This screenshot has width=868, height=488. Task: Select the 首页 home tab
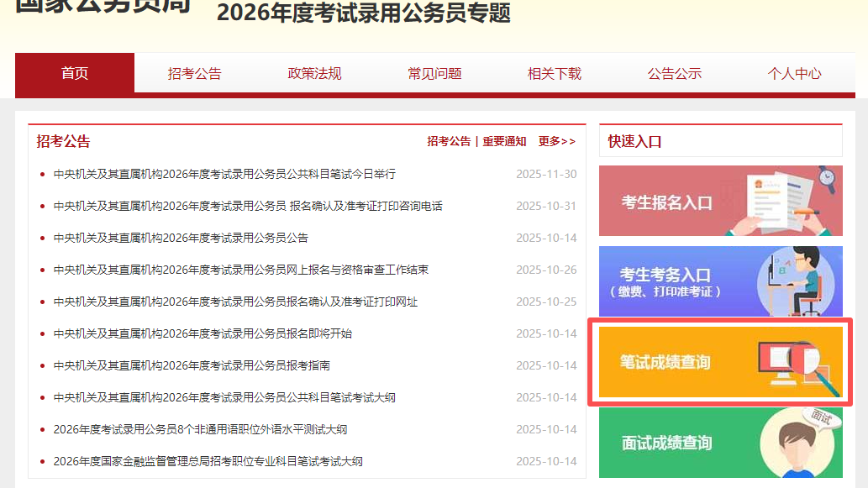[74, 73]
